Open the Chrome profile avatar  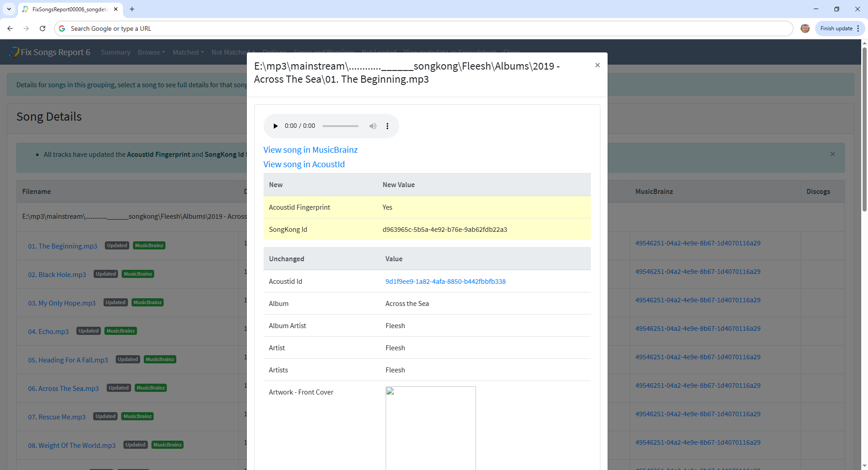805,28
